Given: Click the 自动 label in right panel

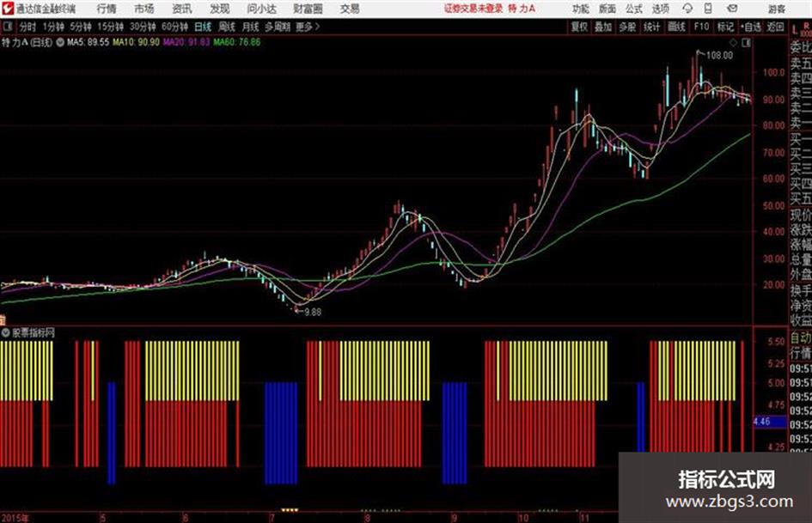Looking at the screenshot, I should [x=801, y=338].
